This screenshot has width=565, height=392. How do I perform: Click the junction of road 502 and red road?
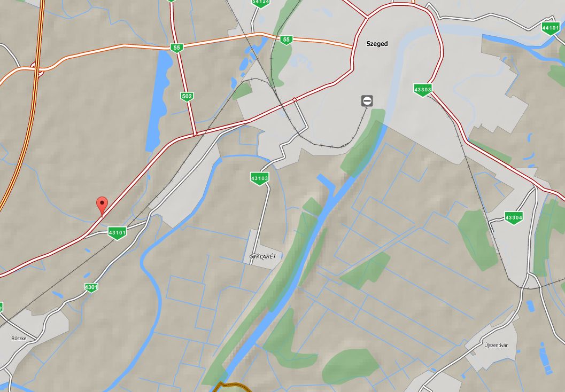coord(195,134)
